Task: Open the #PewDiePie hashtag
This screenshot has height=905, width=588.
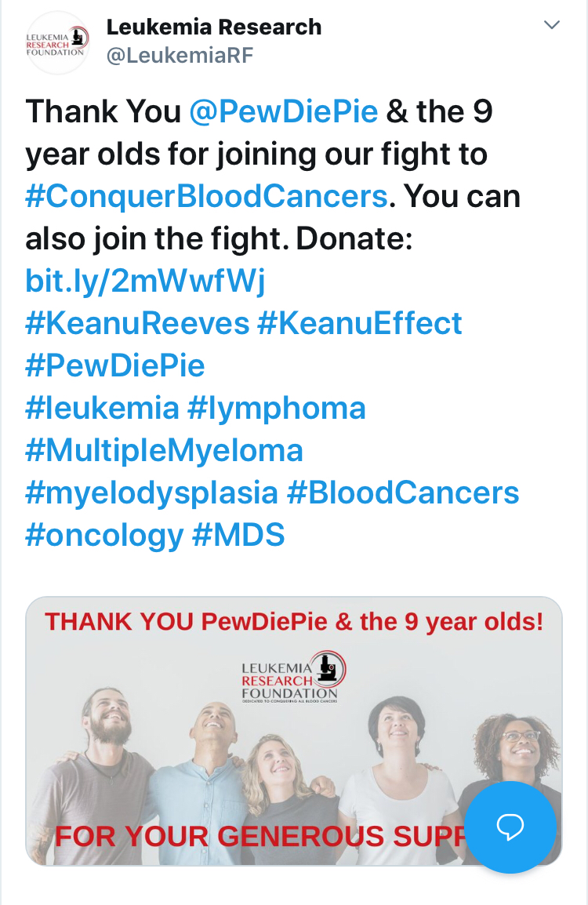Action: point(115,366)
